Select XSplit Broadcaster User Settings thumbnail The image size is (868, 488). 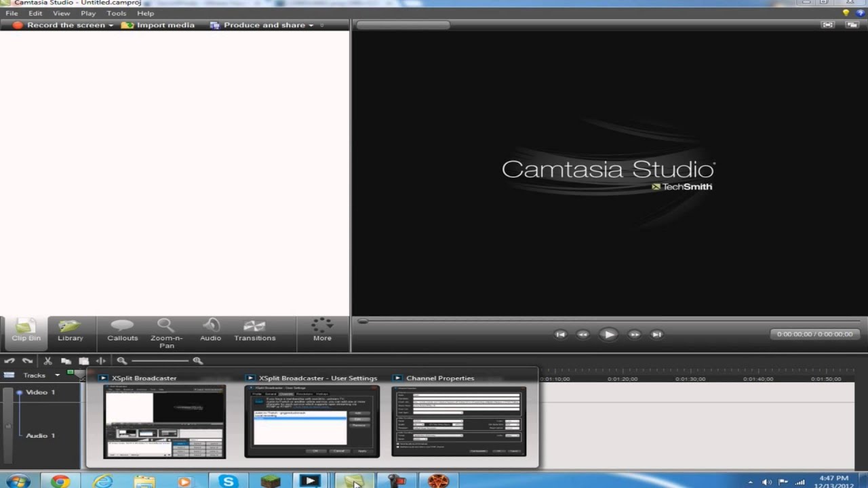coord(312,422)
